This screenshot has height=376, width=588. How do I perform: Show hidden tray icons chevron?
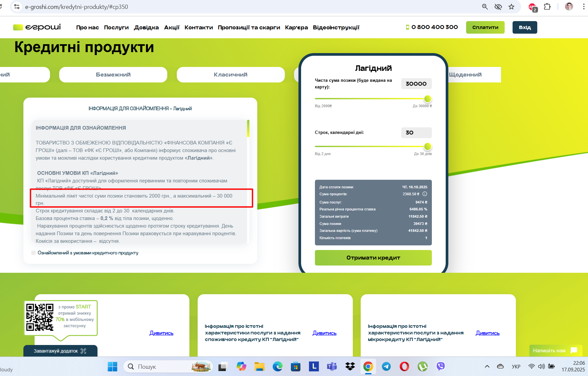click(x=487, y=366)
